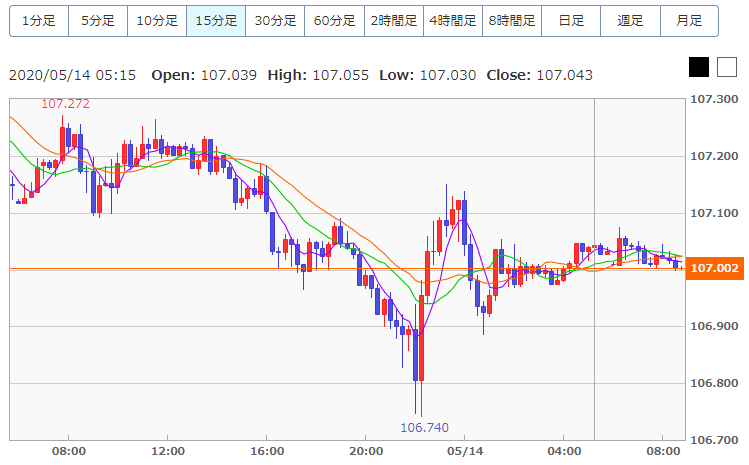Click the 04:00 time axis label

click(x=564, y=452)
